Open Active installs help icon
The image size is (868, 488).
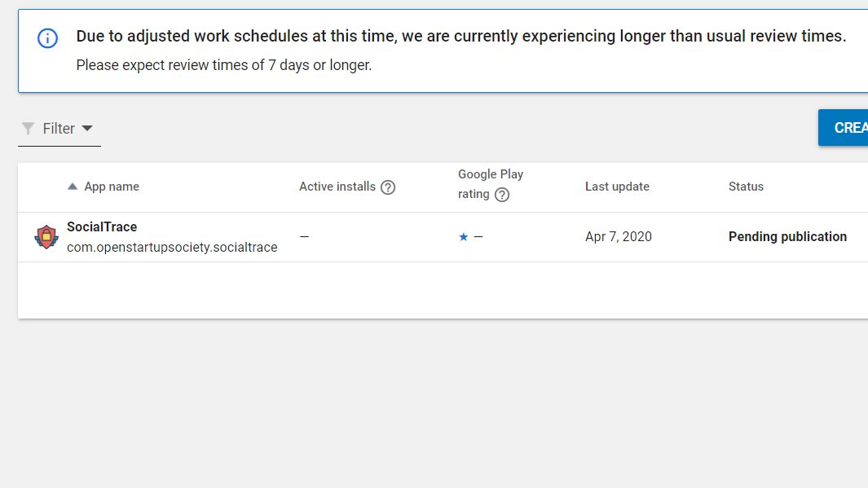388,187
